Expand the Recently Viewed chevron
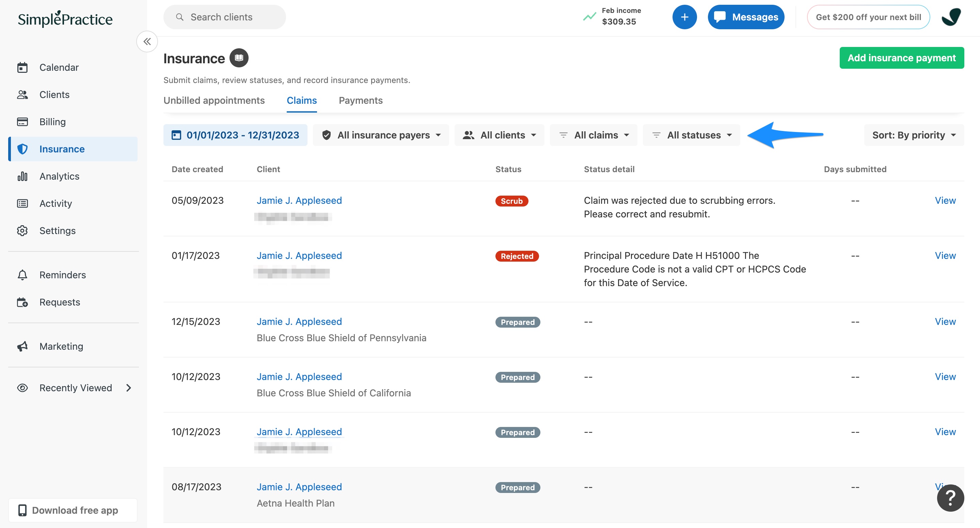The image size is (980, 528). (129, 388)
